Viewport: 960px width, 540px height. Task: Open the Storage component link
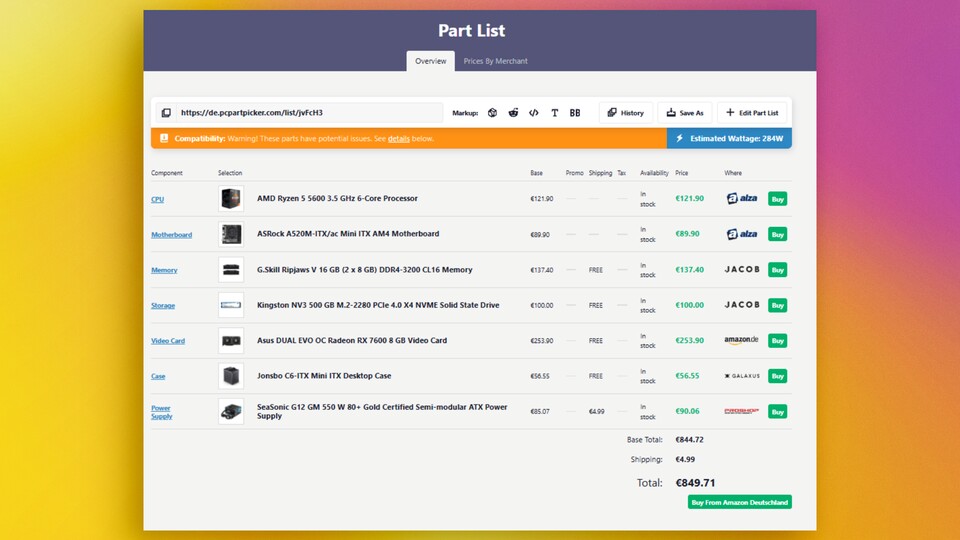tap(163, 306)
